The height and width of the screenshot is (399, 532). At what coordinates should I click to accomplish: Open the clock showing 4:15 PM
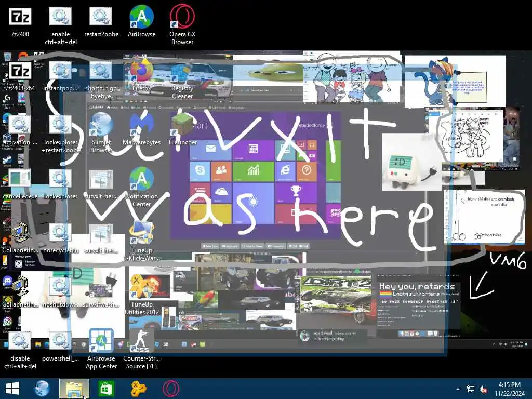tap(509, 389)
